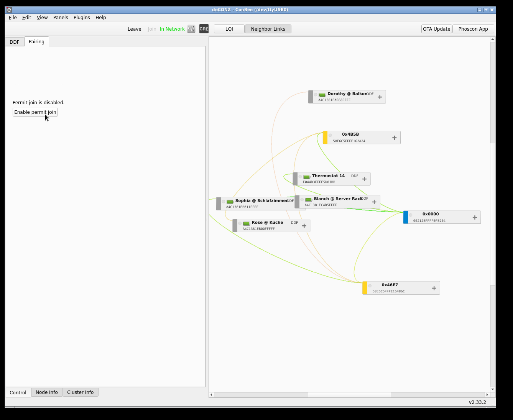Viewport: 513px width, 420px height.
Task: Switch to the Cluster Info tab
Action: click(x=81, y=392)
